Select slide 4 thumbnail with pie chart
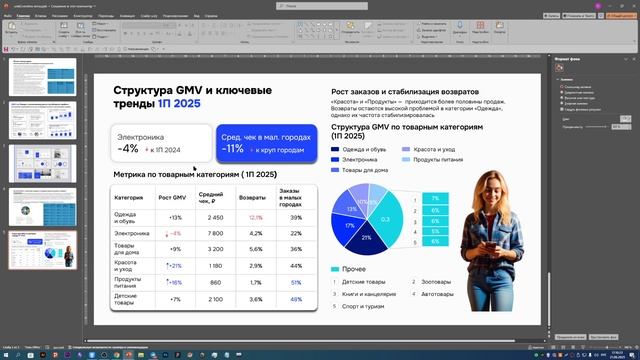The height and width of the screenshot is (360, 640). coord(42,207)
